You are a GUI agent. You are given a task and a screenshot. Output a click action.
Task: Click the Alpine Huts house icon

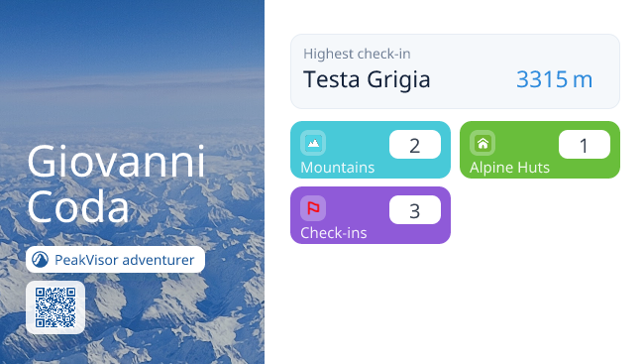click(x=483, y=143)
